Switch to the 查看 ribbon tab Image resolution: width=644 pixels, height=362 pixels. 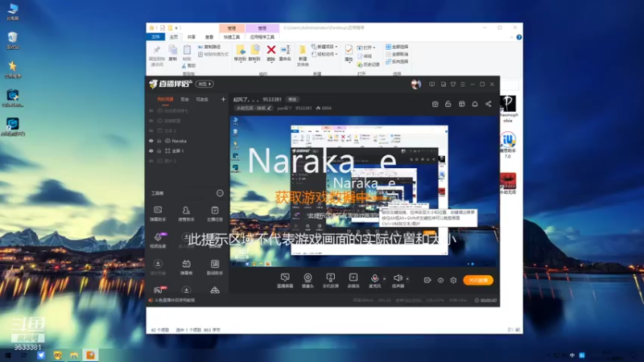click(209, 37)
